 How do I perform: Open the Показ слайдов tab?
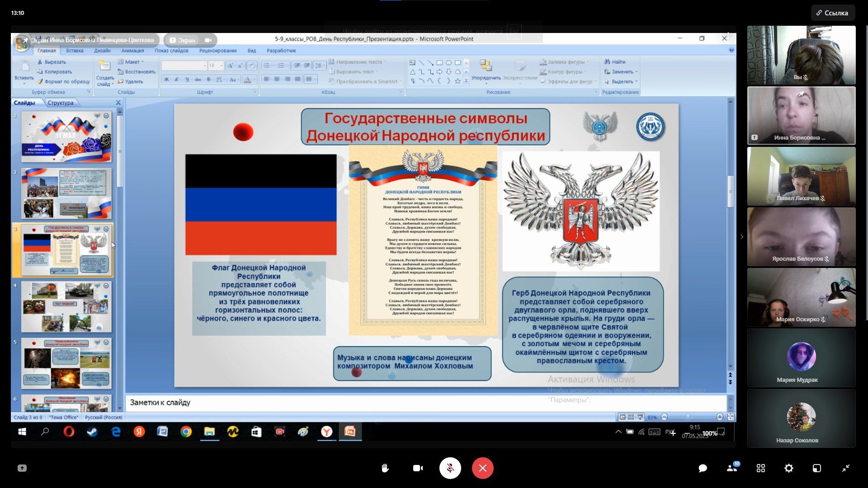click(171, 51)
